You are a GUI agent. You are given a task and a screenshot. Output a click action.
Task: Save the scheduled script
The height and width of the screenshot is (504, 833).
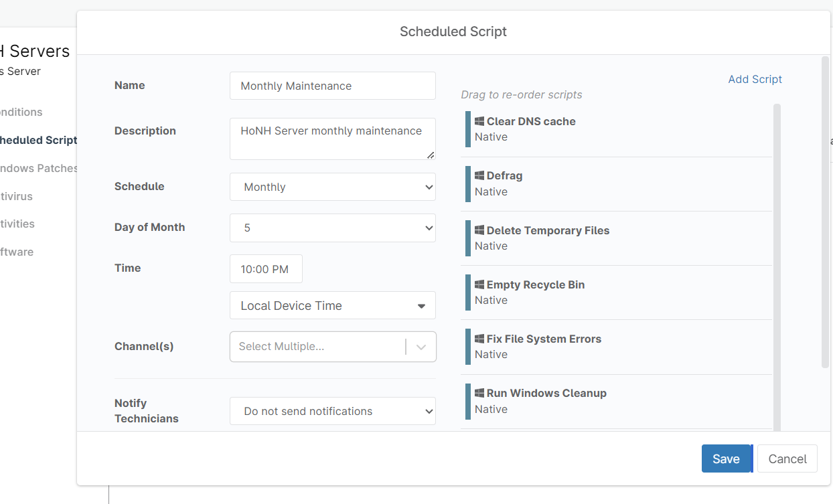(727, 458)
